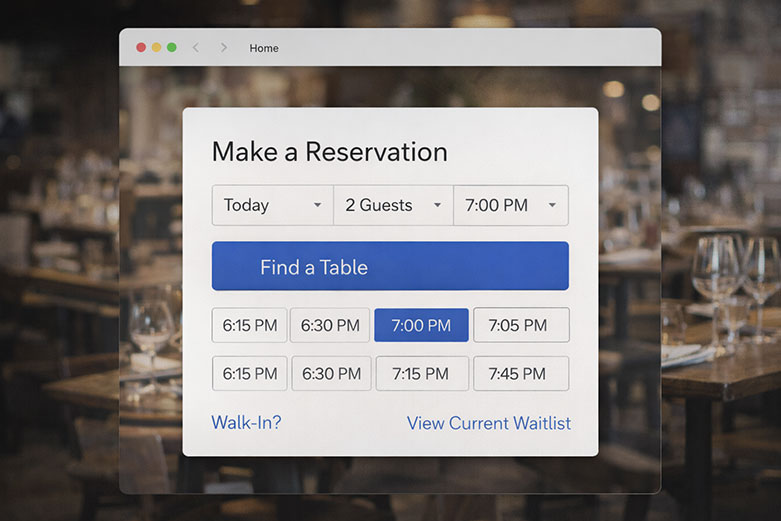Image resolution: width=781 pixels, height=521 pixels.
Task: Maximize the window with the green button
Action: (171, 48)
